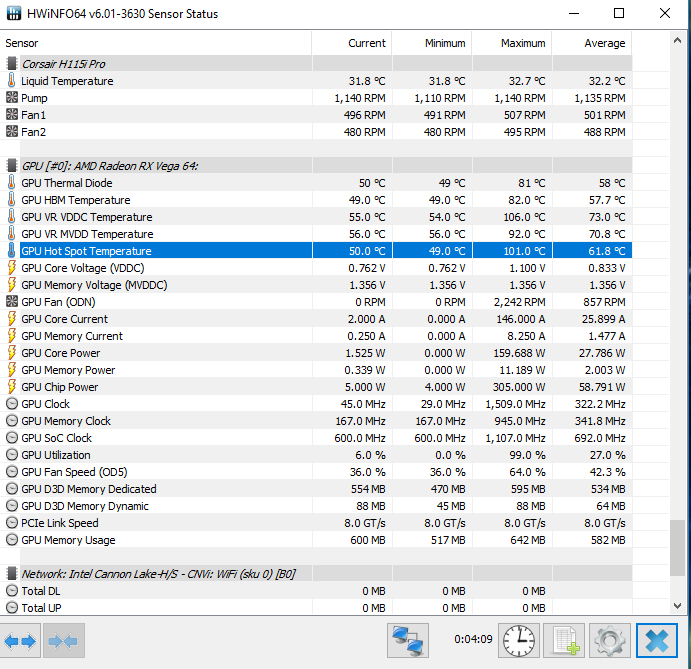Select the Total DL row
691x669 pixels.
(x=316, y=591)
